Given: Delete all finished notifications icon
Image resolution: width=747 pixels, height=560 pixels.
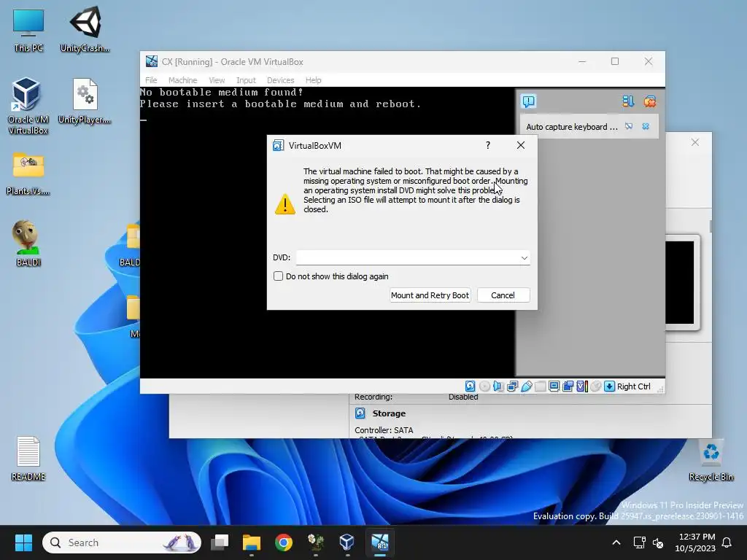Looking at the screenshot, I should click(x=650, y=101).
